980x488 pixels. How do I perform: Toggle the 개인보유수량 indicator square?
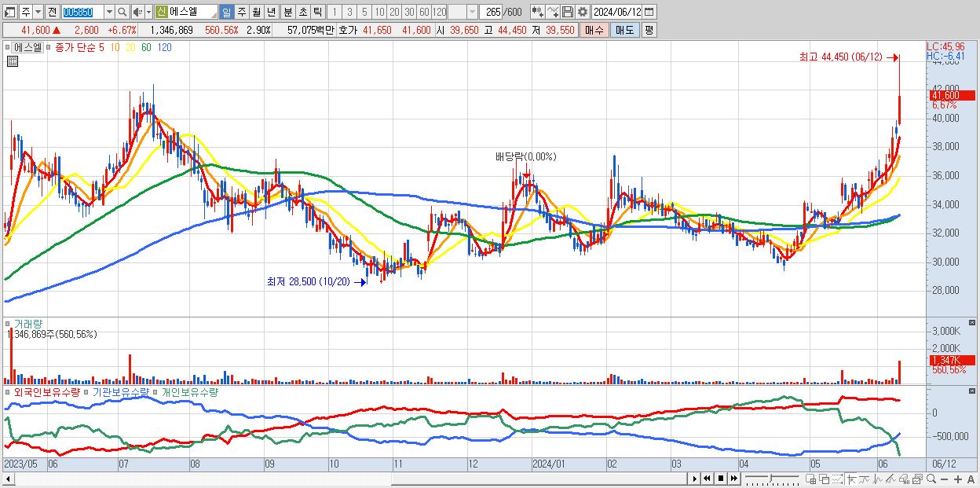tap(156, 391)
